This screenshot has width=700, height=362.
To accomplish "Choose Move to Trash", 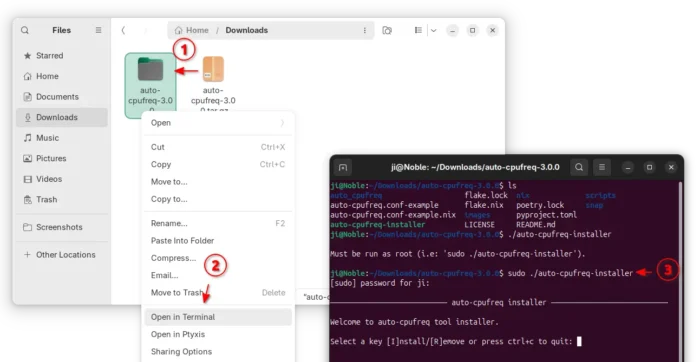I will coord(218,293).
